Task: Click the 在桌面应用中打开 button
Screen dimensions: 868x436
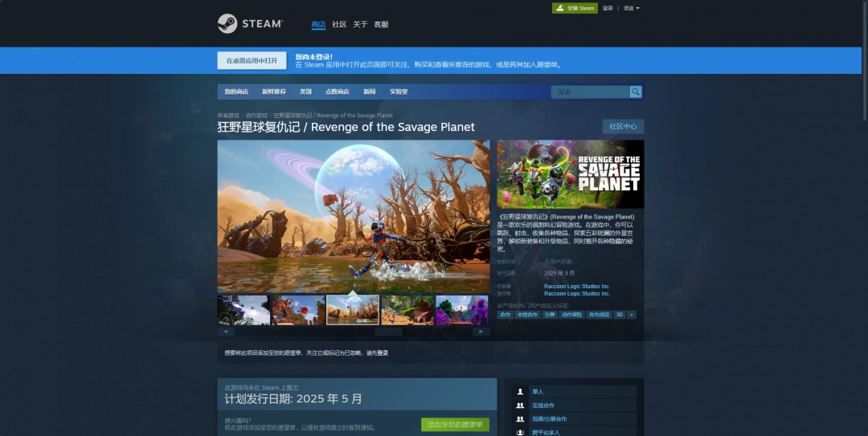Action: click(252, 61)
